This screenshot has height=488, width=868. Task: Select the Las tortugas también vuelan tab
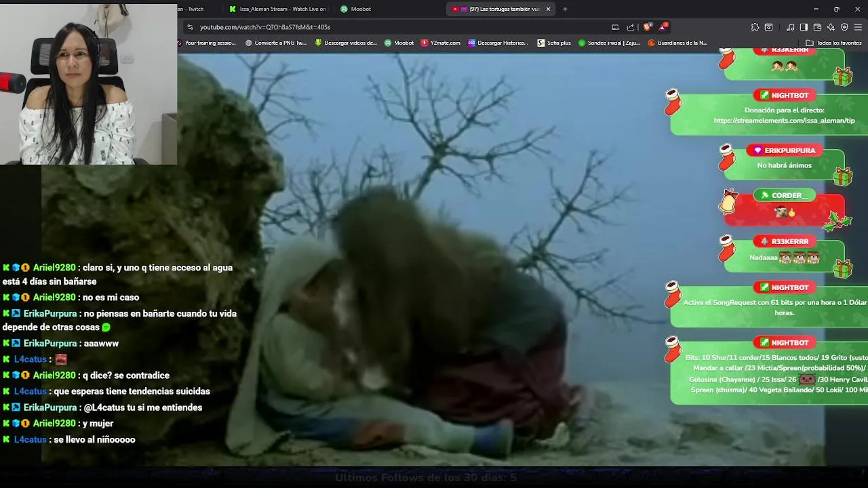click(500, 9)
